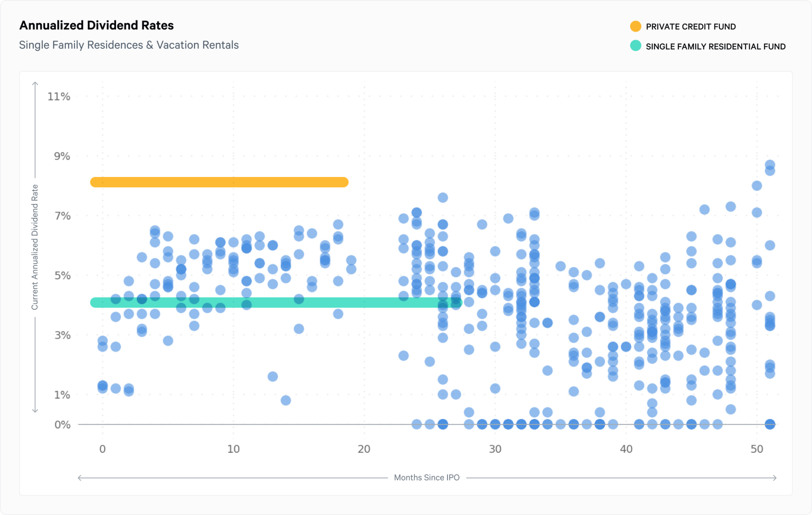Click the right arrow on Months Since IPO axis
The image size is (812, 515).
[775, 478]
